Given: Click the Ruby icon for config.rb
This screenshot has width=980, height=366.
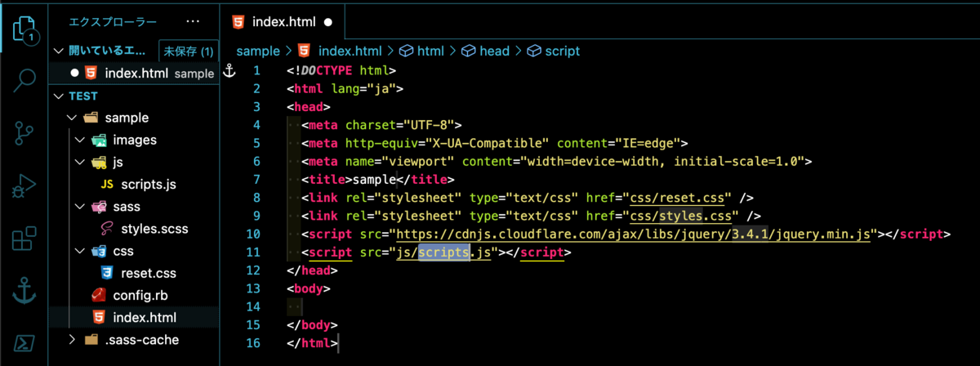Looking at the screenshot, I should coord(98,295).
